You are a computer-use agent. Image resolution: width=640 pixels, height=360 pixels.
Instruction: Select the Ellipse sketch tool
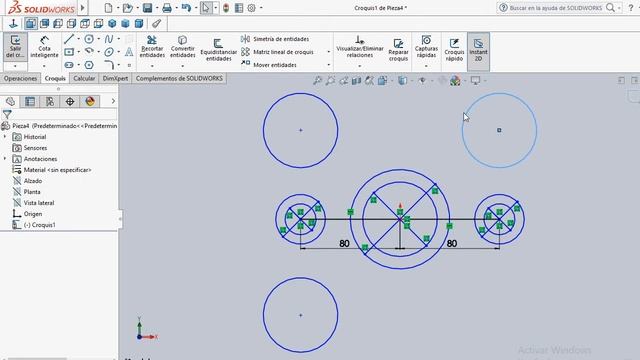(109, 52)
